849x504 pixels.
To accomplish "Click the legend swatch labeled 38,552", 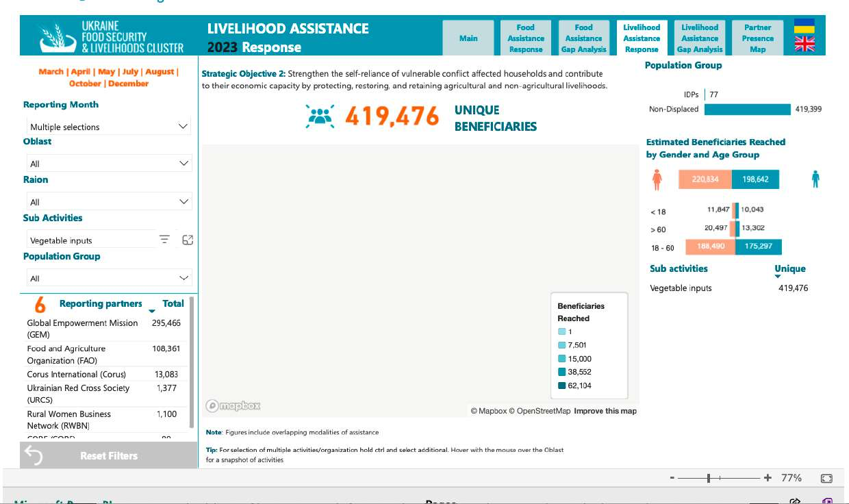I will tap(561, 372).
